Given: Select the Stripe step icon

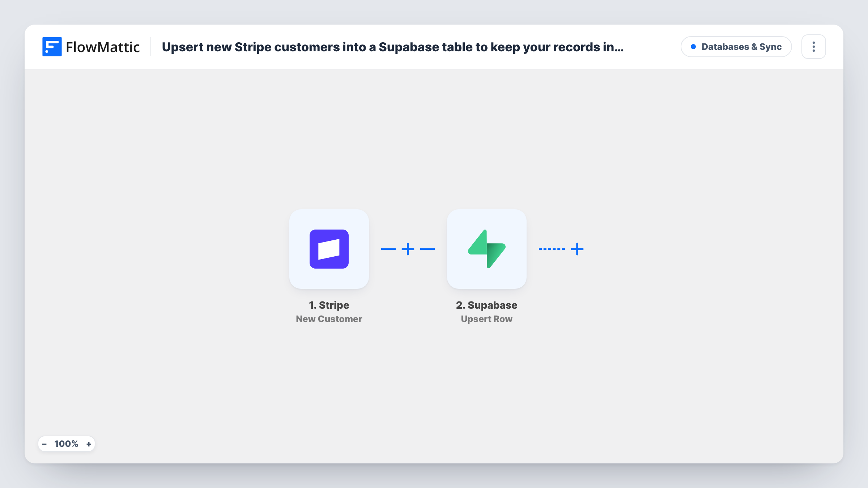Looking at the screenshot, I should tap(329, 249).
